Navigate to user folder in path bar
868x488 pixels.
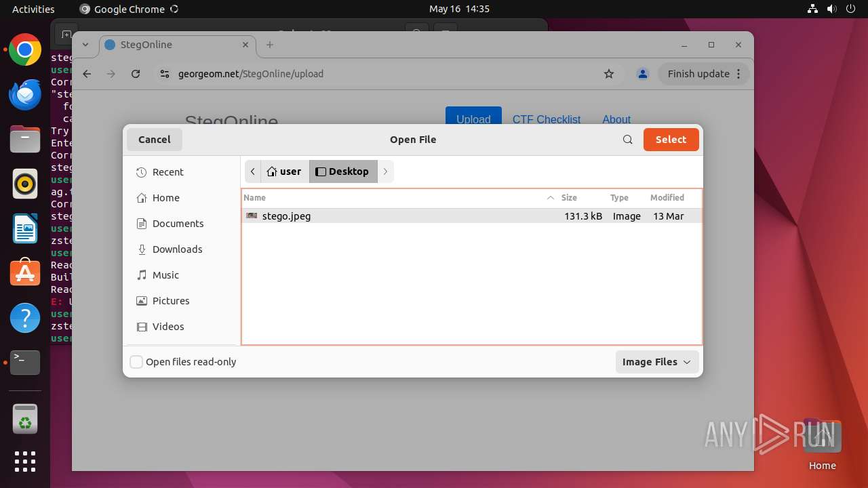point(285,171)
